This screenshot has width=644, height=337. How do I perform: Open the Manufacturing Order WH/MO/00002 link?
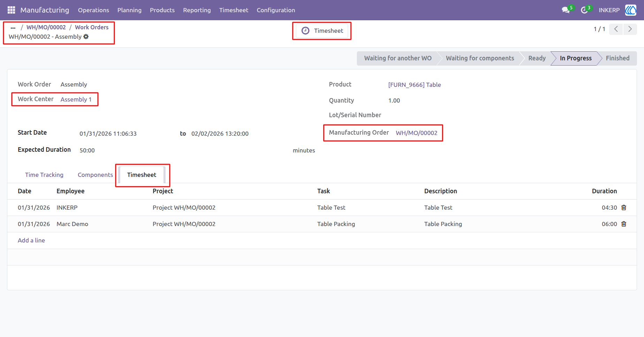(x=416, y=133)
